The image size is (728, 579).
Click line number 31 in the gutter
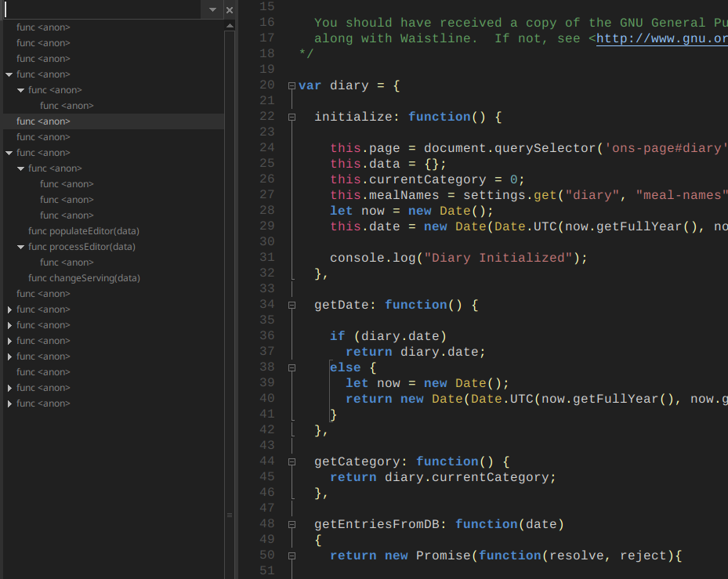click(266, 258)
